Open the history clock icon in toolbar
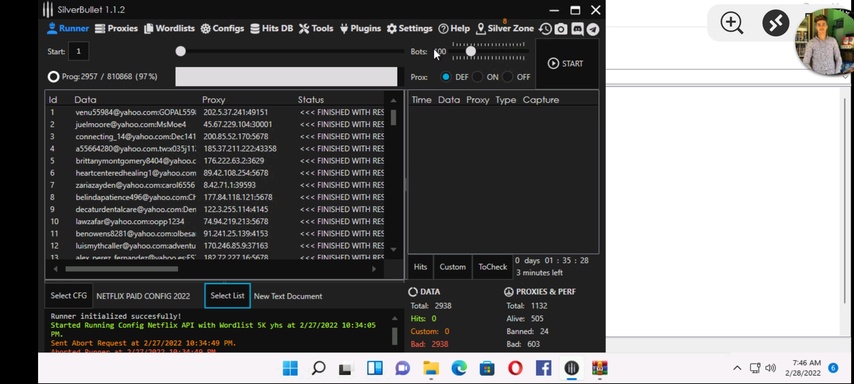This screenshot has width=854, height=384. tap(545, 29)
